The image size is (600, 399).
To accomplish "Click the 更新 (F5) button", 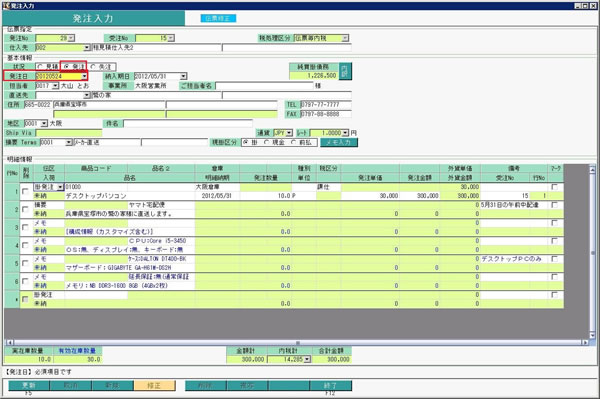I will (29, 385).
